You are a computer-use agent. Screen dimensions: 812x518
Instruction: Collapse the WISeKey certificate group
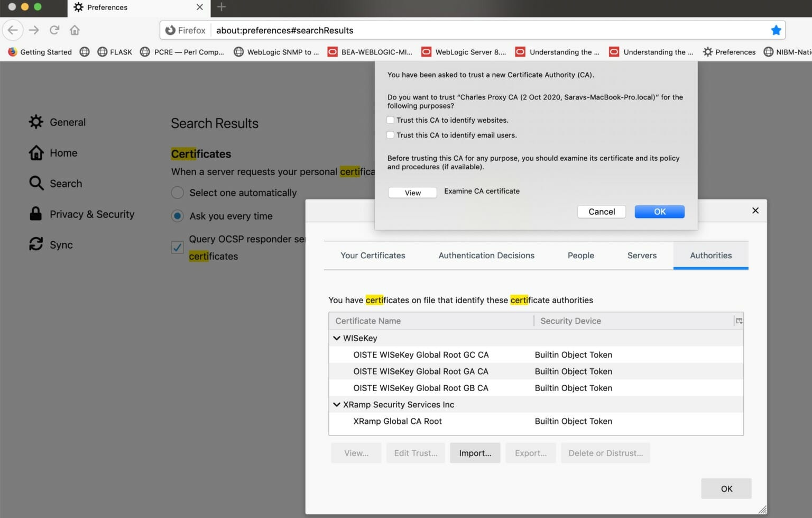337,338
